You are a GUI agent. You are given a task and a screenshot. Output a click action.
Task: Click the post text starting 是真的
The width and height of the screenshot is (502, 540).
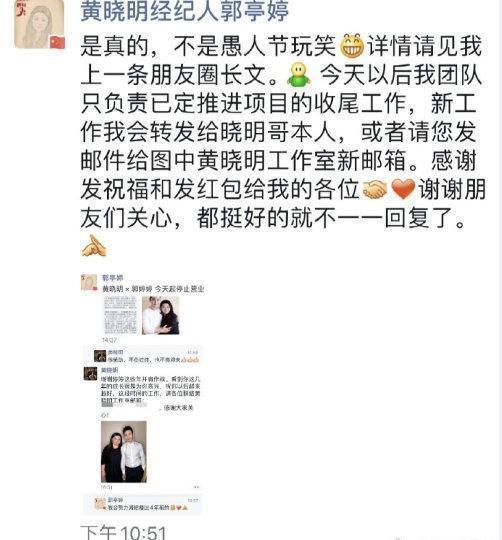click(x=283, y=132)
